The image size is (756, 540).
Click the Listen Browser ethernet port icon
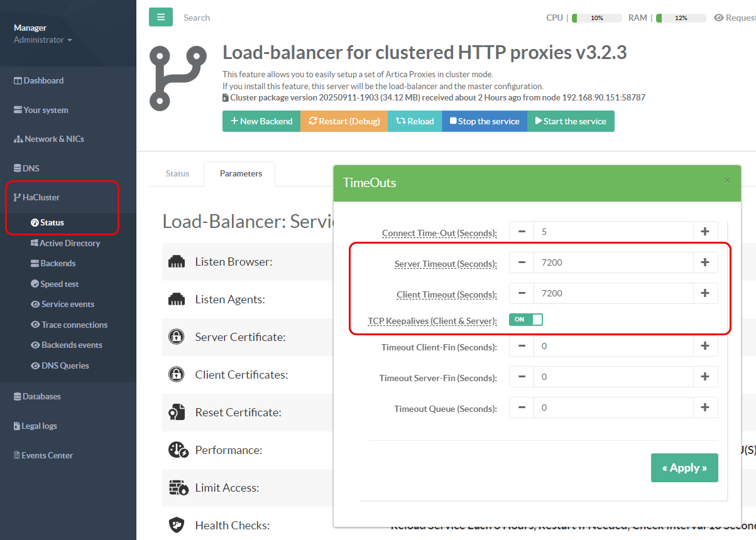click(177, 262)
